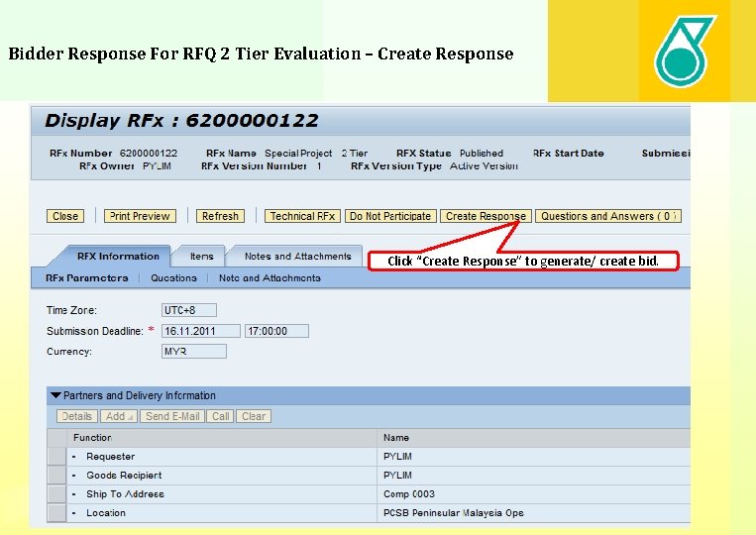Collapse Partners and Delivery Information section

point(55,395)
